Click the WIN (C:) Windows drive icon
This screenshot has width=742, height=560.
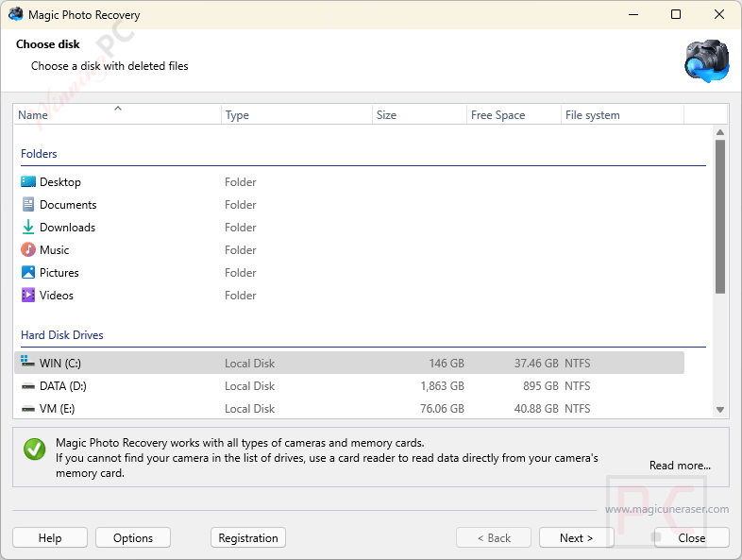(x=28, y=362)
